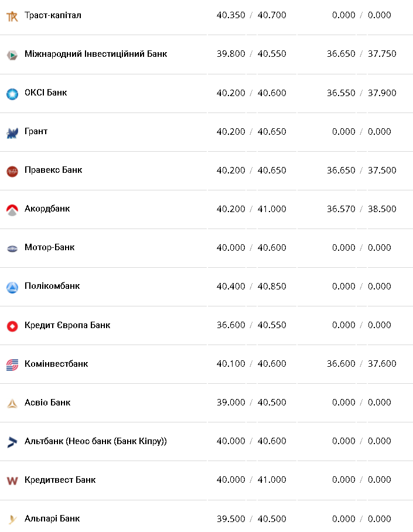Open Альтбанк (Неос банк (Банк Кіпру)) link
Viewport: 413px width, 532px height.
pyautogui.click(x=95, y=441)
